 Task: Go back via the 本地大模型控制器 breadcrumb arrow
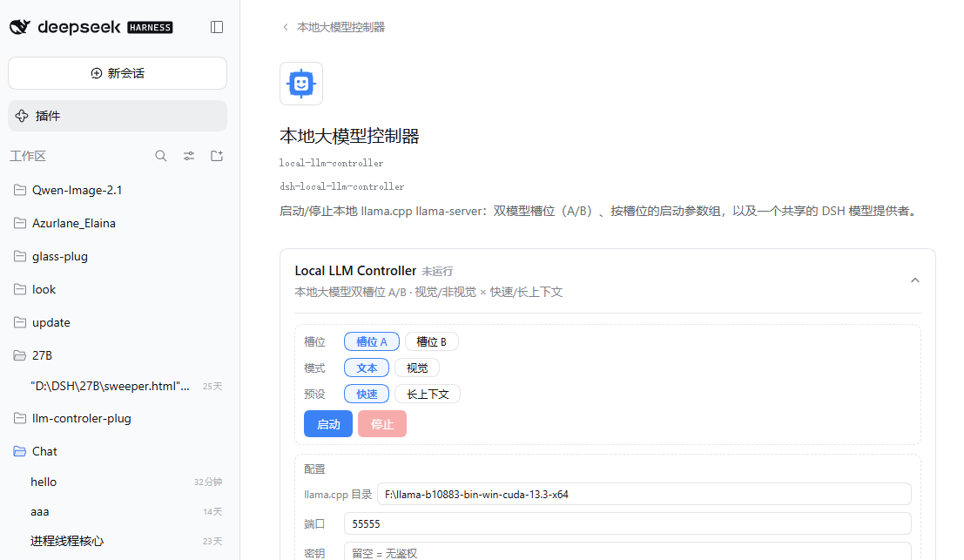coord(286,27)
